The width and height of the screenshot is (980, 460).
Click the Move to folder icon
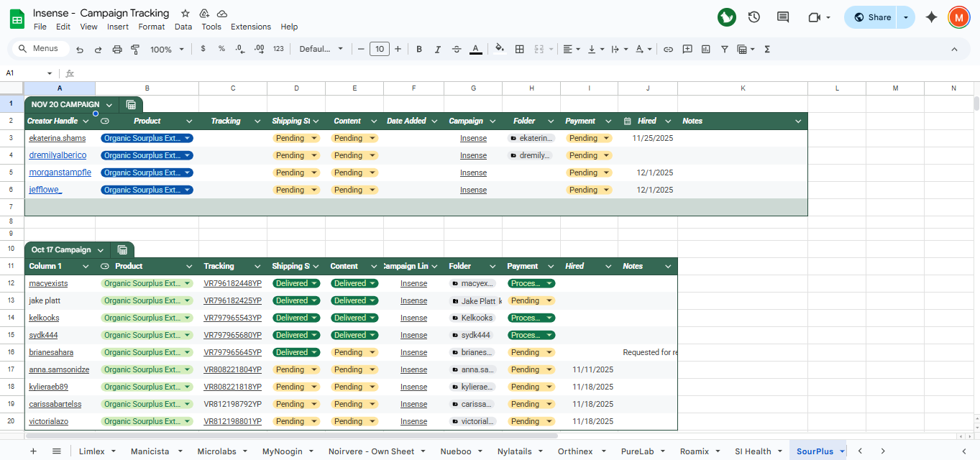pos(204,14)
